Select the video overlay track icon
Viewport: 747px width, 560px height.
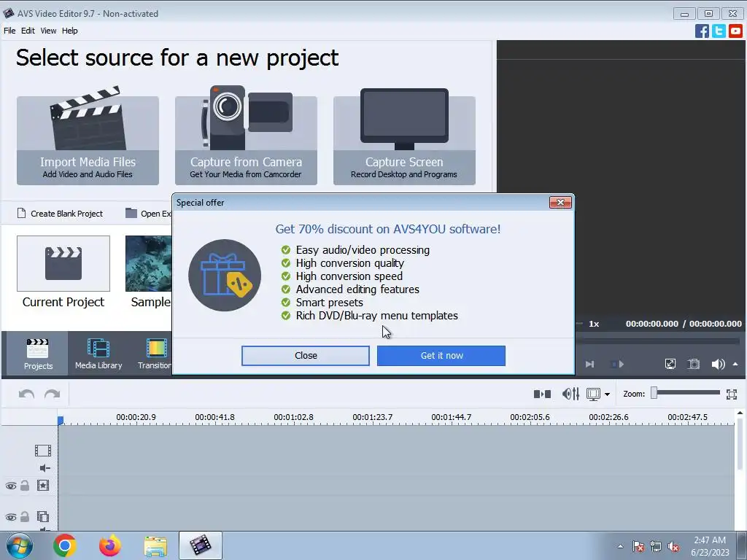click(43, 517)
